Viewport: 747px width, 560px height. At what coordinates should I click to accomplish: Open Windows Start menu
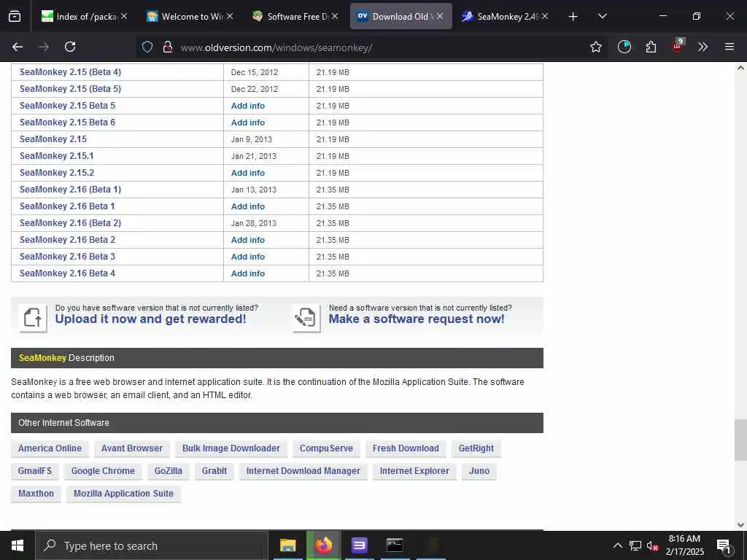(18, 545)
